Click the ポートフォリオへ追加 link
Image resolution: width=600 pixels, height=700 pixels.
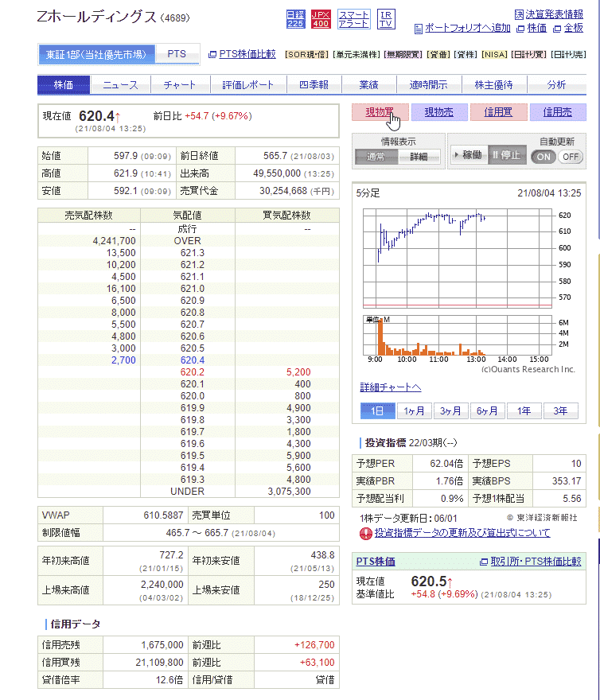point(462,28)
